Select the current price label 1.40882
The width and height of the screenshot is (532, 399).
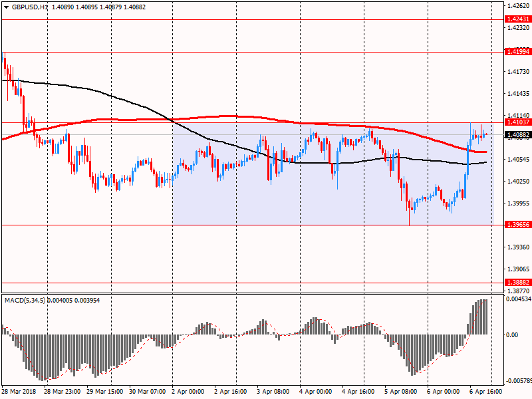click(518, 135)
